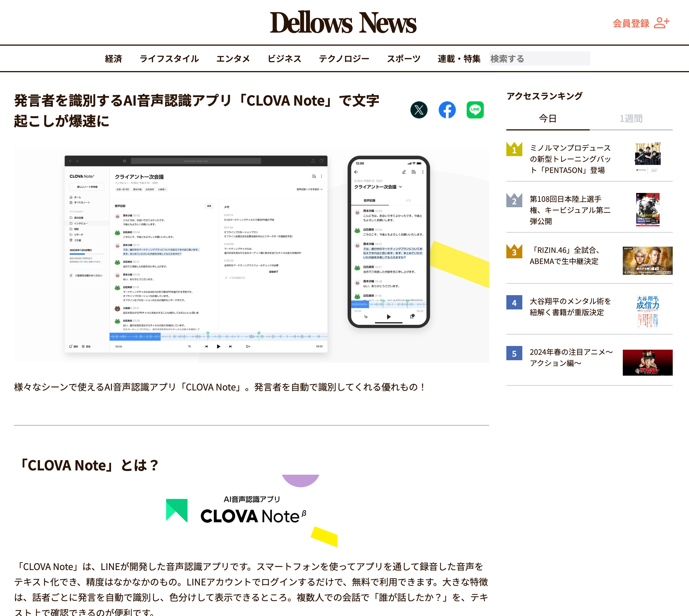Open the 経済 category menu
The height and width of the screenshot is (616, 689).
(113, 59)
